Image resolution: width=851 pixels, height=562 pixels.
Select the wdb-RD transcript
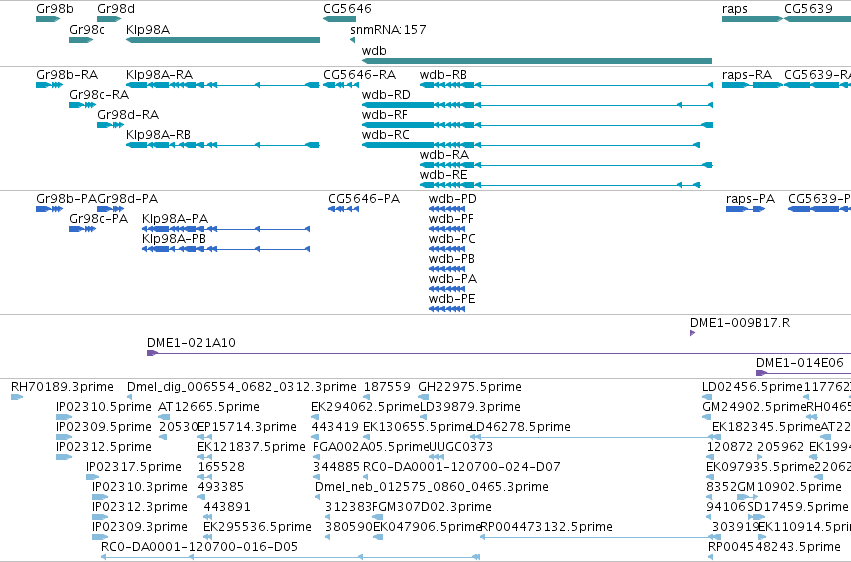pos(537,105)
